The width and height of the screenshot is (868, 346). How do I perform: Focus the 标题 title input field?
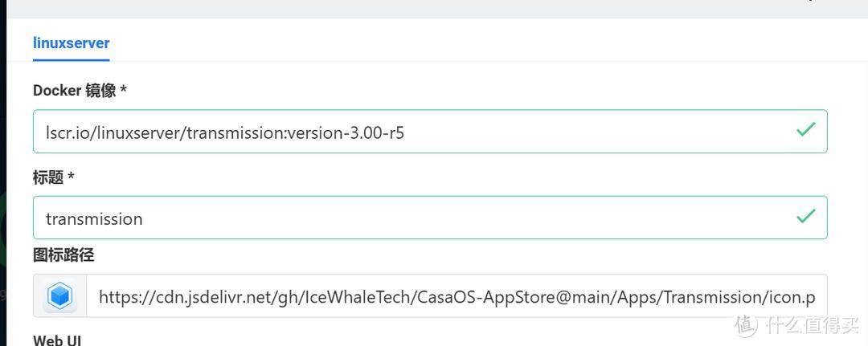(x=430, y=218)
